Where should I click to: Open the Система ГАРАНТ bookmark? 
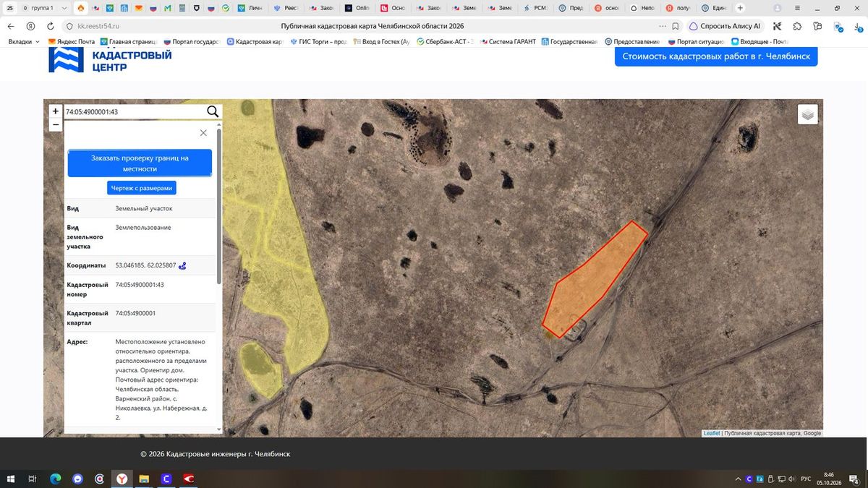point(507,42)
